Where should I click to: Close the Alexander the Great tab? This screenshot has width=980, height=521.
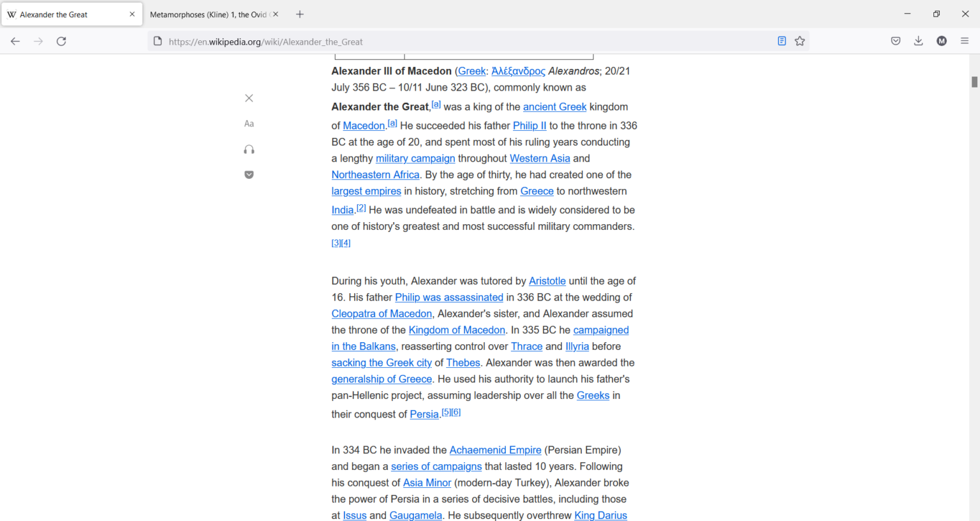[x=131, y=13]
